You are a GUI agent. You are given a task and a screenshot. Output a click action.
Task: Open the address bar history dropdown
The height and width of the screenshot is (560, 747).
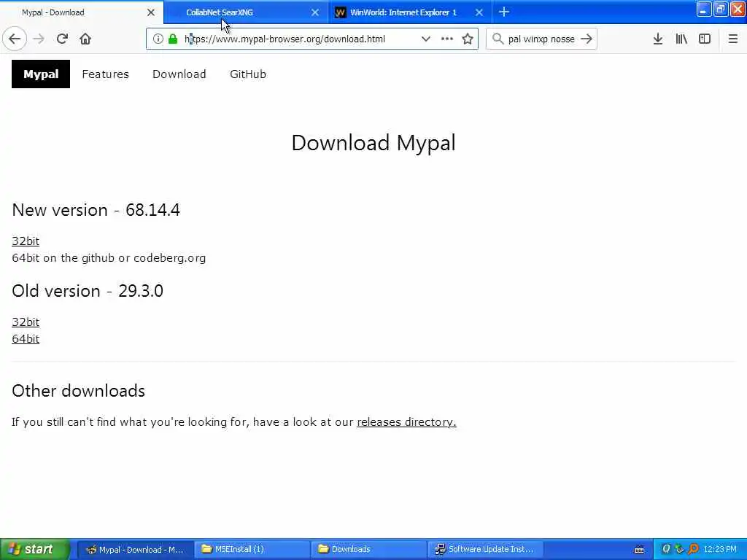point(426,39)
